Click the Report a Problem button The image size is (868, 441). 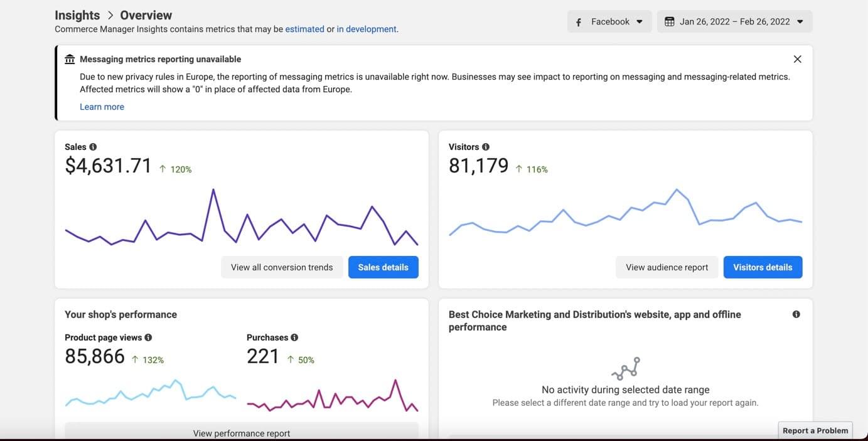[x=815, y=430]
